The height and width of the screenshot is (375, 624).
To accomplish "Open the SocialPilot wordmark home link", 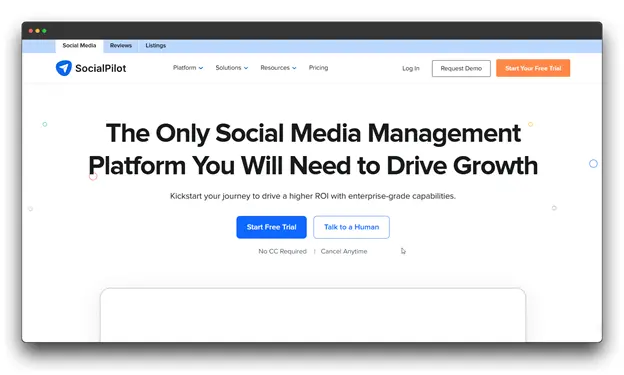I will 100,68.
